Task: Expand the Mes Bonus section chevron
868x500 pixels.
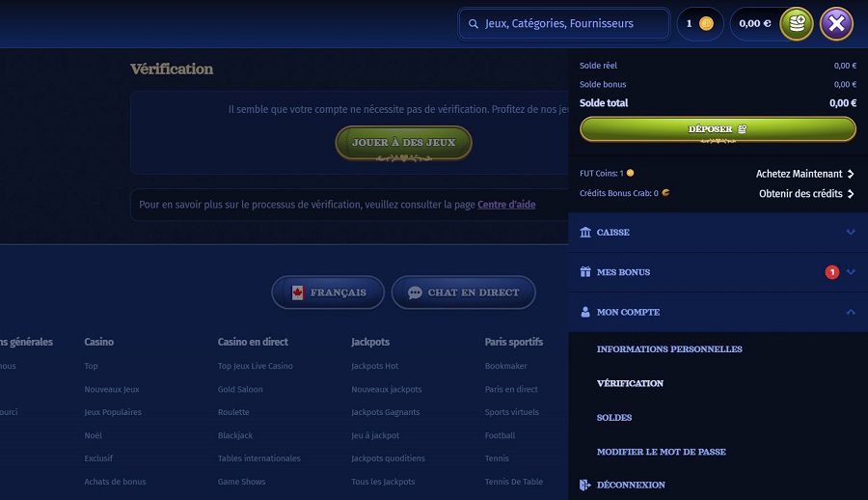Action: (x=851, y=272)
